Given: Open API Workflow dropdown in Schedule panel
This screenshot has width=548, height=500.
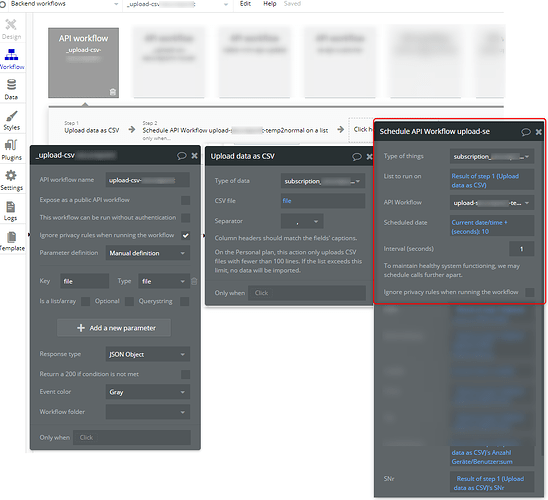Looking at the screenshot, I should tap(492, 203).
